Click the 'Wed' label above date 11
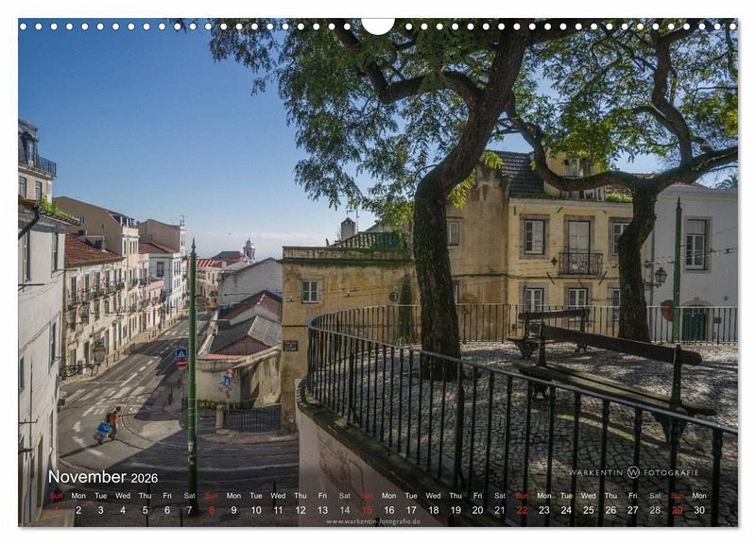This screenshot has width=756, height=545. click(278, 495)
